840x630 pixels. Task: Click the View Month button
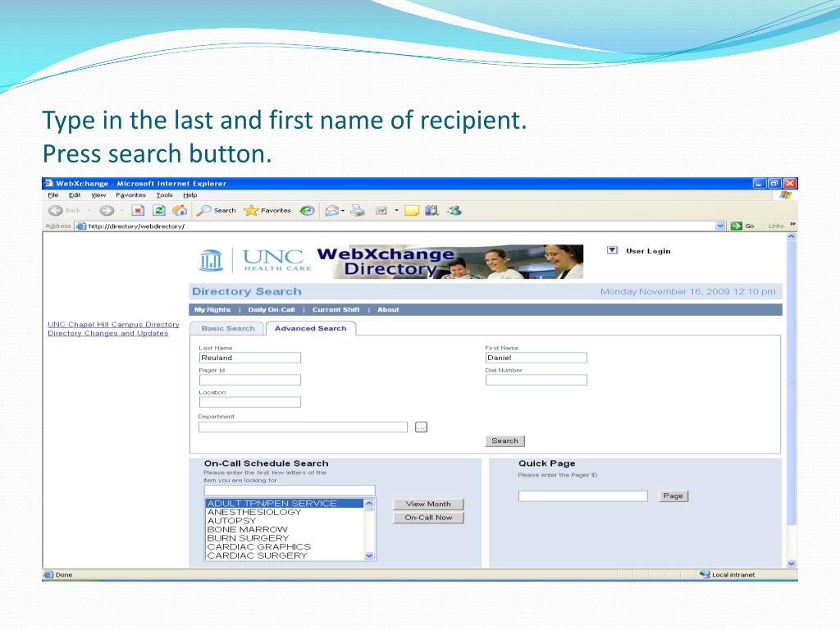[428, 504]
